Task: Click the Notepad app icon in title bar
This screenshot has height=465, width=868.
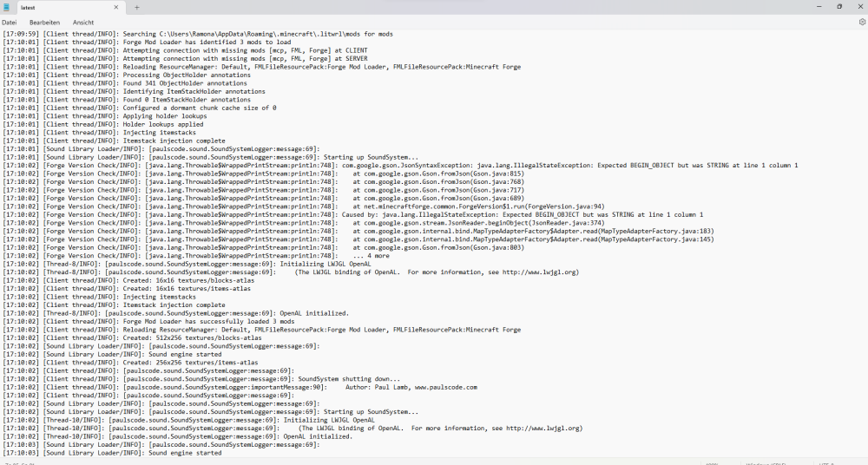Action: [6, 7]
